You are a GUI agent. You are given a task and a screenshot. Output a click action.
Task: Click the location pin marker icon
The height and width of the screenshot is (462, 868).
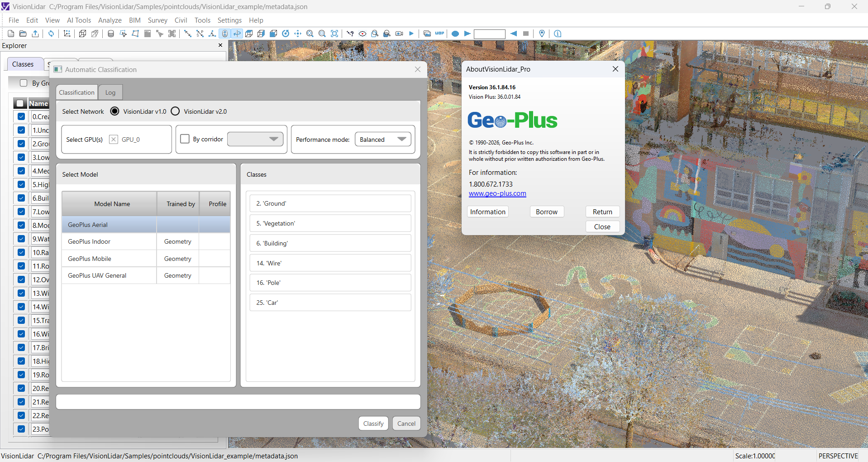click(542, 34)
